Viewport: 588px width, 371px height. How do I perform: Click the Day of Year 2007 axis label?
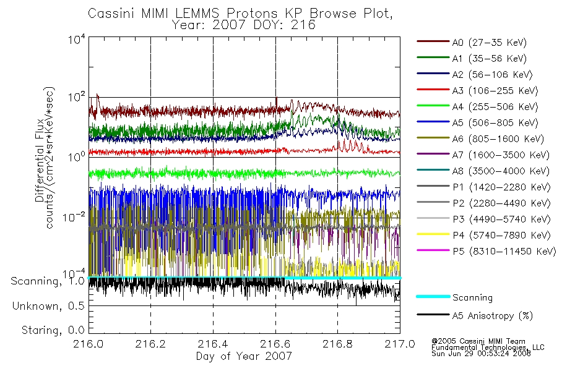[x=244, y=356]
